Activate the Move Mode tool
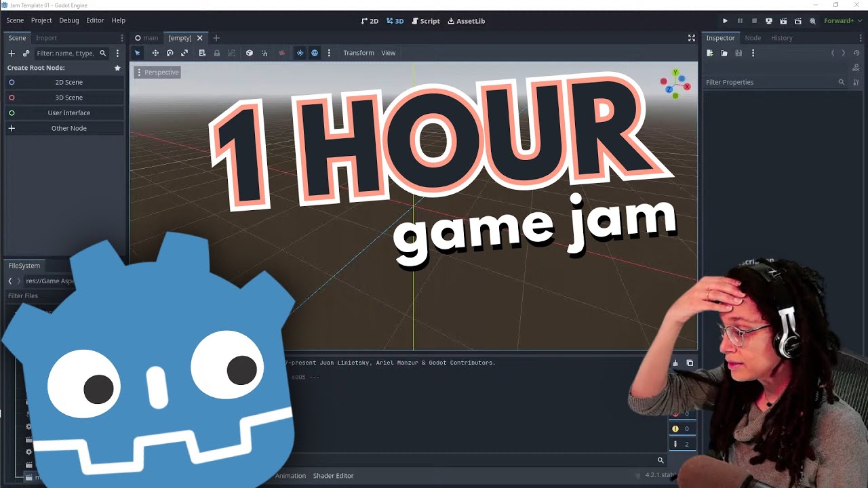 155,53
